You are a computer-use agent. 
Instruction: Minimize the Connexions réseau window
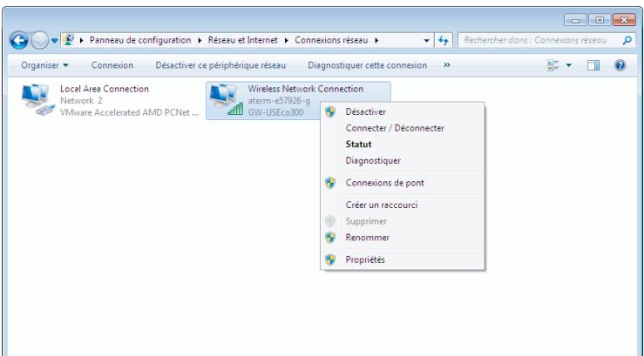point(575,20)
